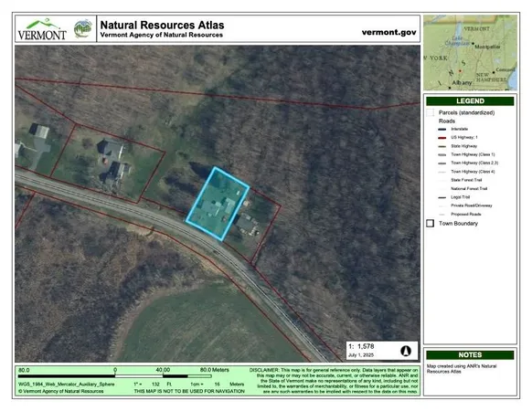Click the Private Road/Driveway legend label
The image size is (532, 411).
point(472,205)
